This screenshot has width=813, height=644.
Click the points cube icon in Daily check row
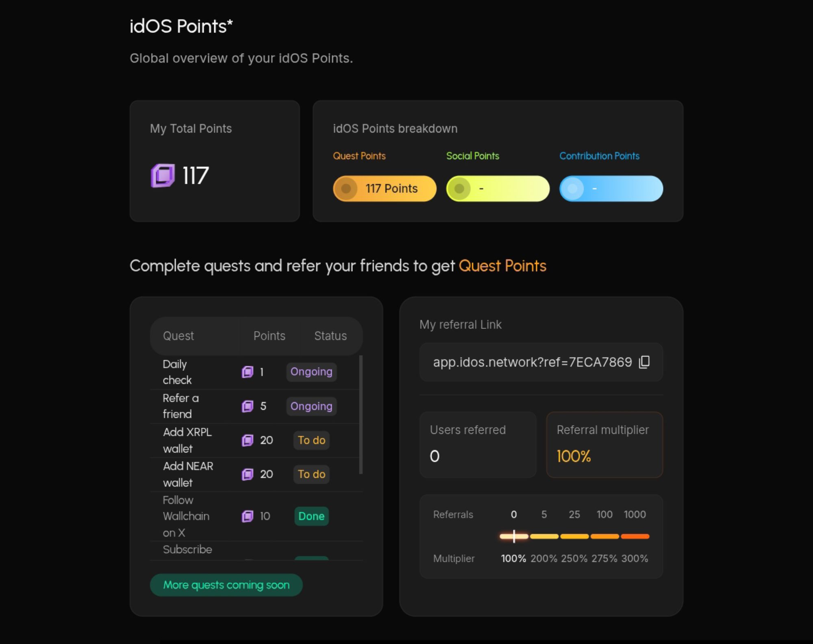click(247, 372)
